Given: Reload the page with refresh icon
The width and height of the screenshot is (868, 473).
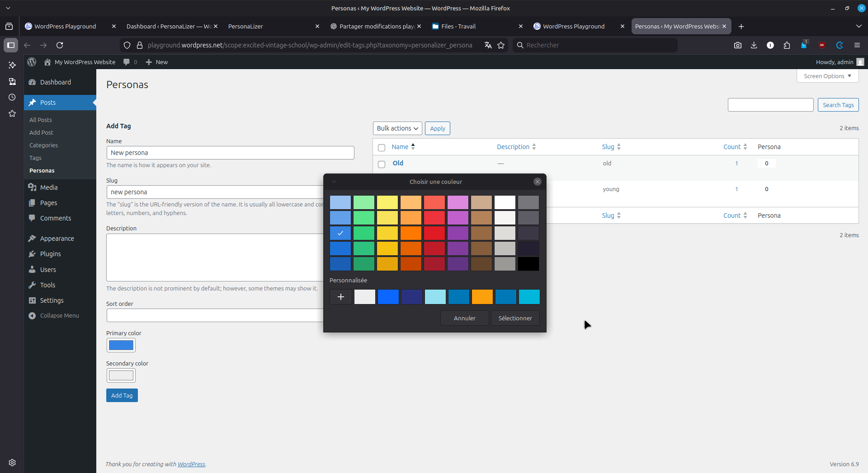Looking at the screenshot, I should 60,45.
